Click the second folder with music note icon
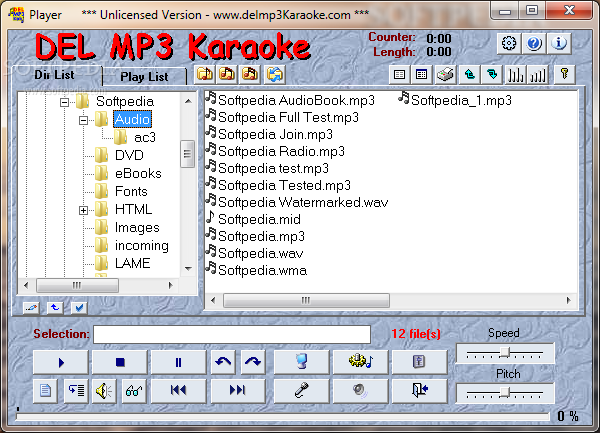 click(227, 74)
